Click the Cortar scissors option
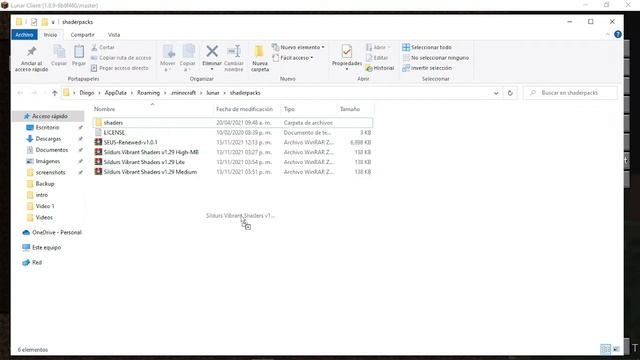The height and width of the screenshot is (360, 640). pyautogui.click(x=103, y=47)
